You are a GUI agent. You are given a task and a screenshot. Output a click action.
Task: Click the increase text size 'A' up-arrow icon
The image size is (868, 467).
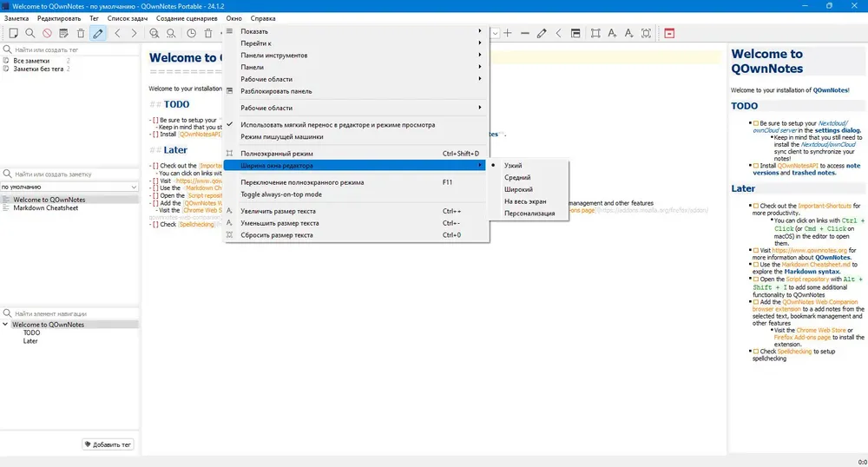click(x=612, y=33)
